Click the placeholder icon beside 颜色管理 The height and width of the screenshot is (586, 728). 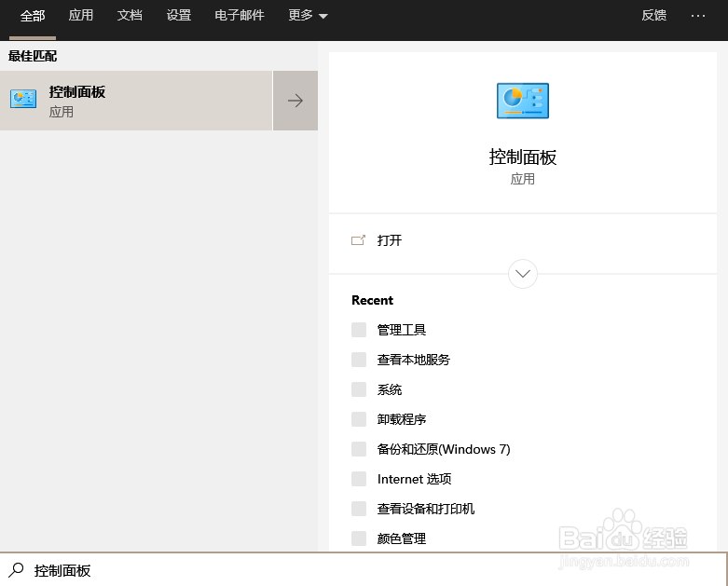359,538
